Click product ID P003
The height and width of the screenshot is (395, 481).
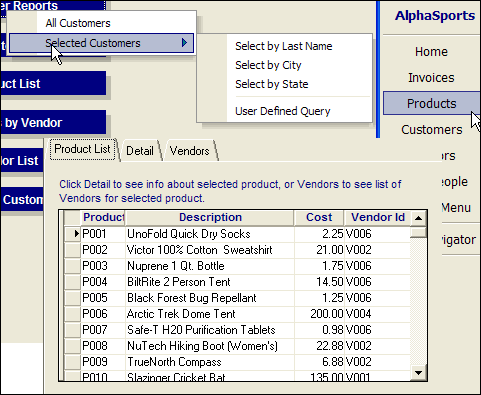click(95, 266)
